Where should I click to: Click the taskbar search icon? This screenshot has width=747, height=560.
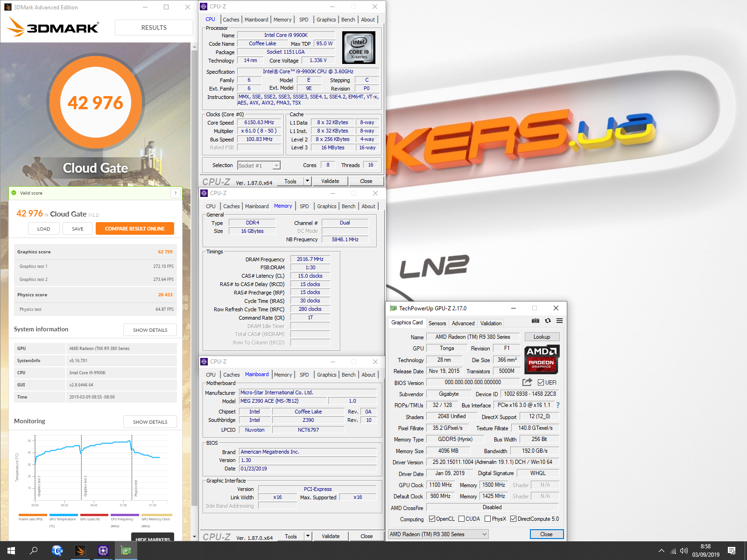(x=34, y=551)
